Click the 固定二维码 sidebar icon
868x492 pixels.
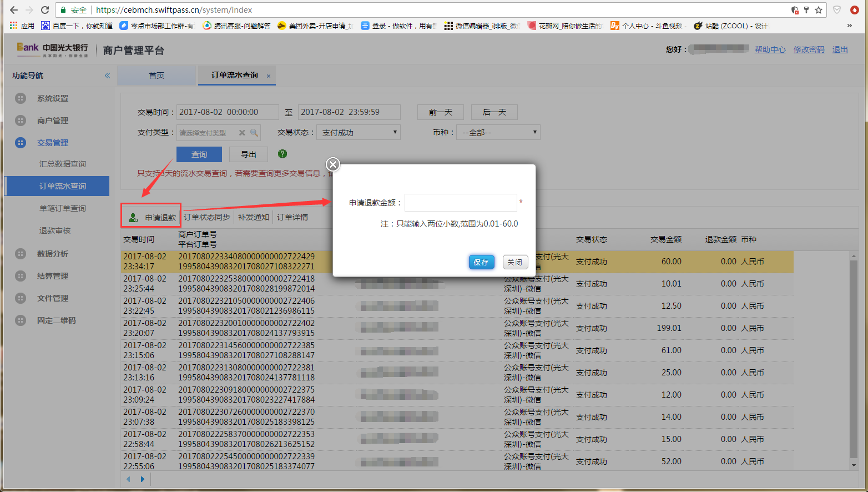pos(21,320)
